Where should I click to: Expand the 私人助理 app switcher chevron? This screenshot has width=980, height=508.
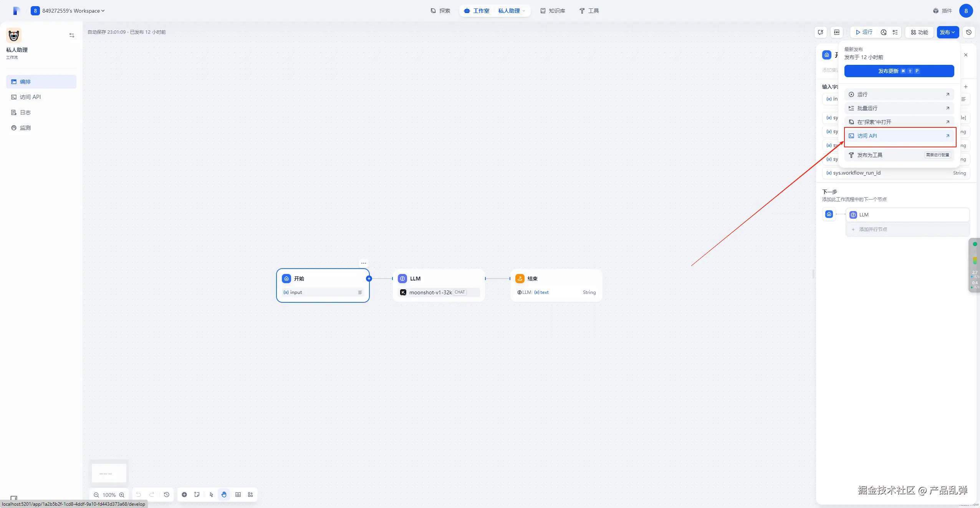click(x=524, y=11)
